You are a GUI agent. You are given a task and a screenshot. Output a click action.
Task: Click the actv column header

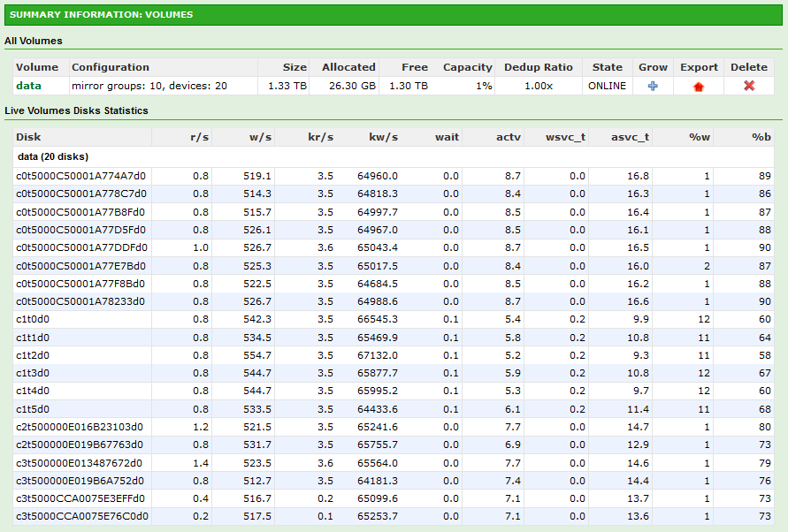pyautogui.click(x=508, y=137)
